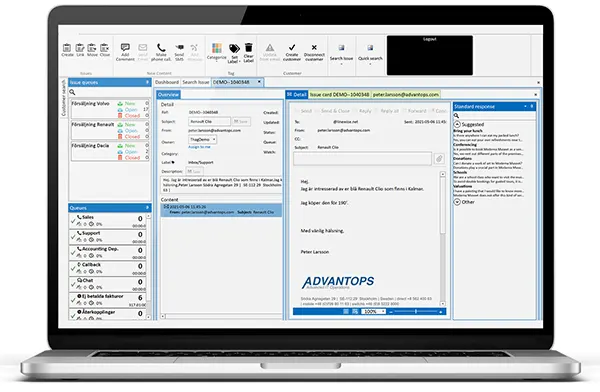This screenshot has height=392, width=600.
Task: Open the Customer search side tab
Action: 64,98
